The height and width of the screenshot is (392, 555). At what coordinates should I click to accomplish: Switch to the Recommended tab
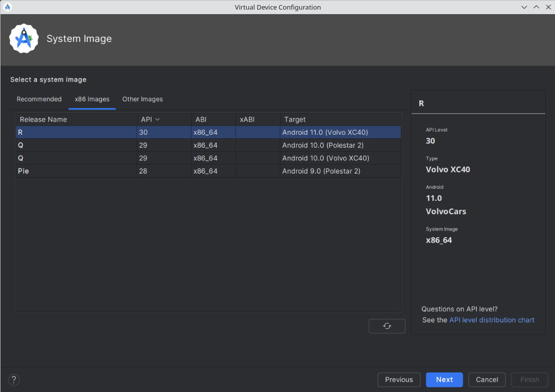[x=39, y=99]
